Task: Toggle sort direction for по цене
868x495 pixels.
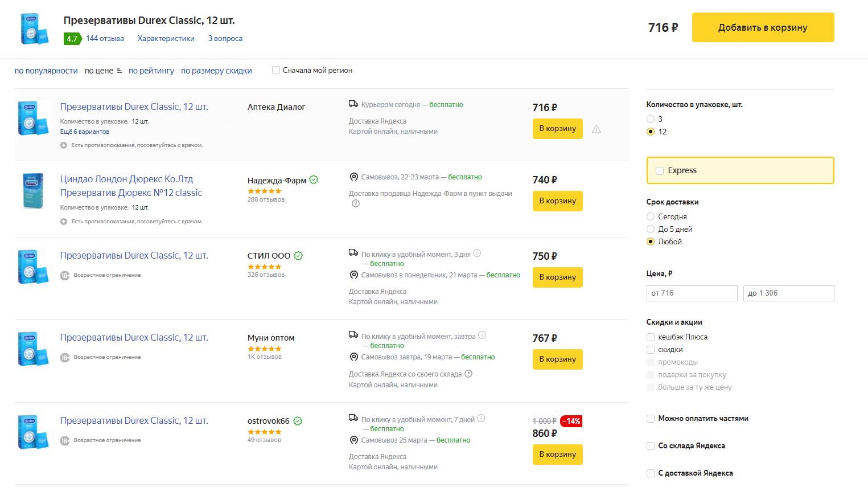Action: [x=119, y=71]
